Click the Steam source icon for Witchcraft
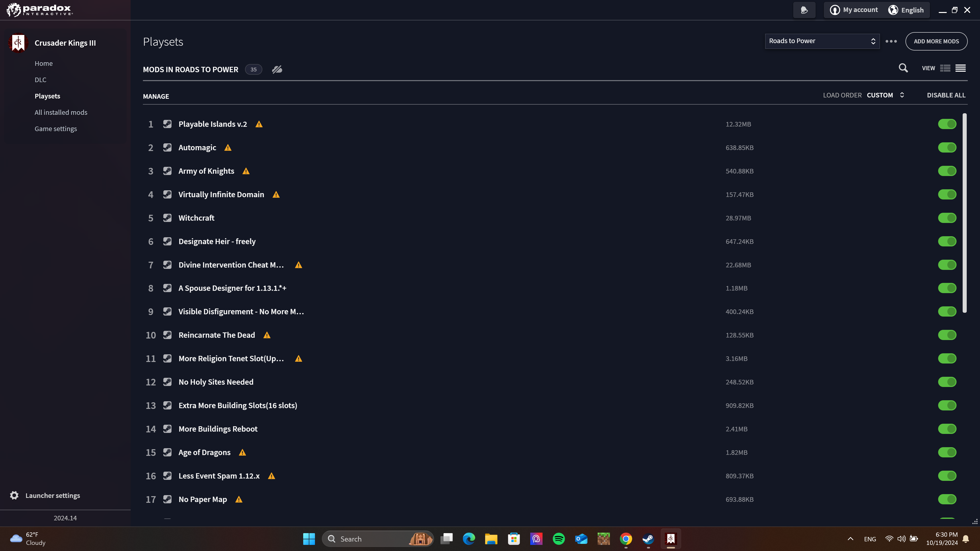This screenshot has height=551, width=980. [x=167, y=218]
